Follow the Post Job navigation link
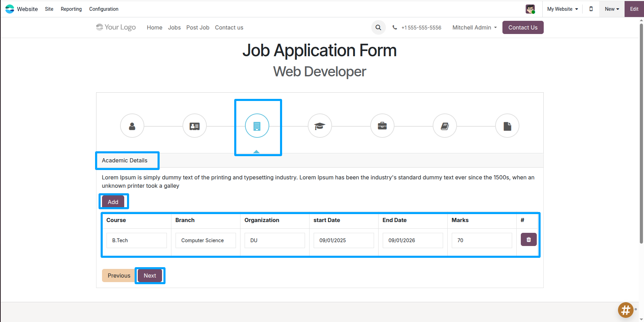The image size is (644, 322). tap(198, 27)
